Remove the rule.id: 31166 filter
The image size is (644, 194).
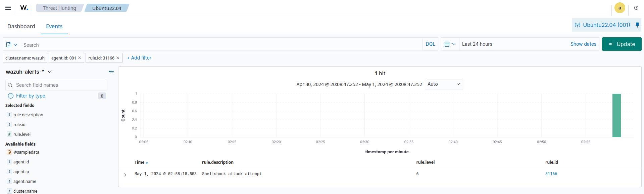tap(118, 58)
